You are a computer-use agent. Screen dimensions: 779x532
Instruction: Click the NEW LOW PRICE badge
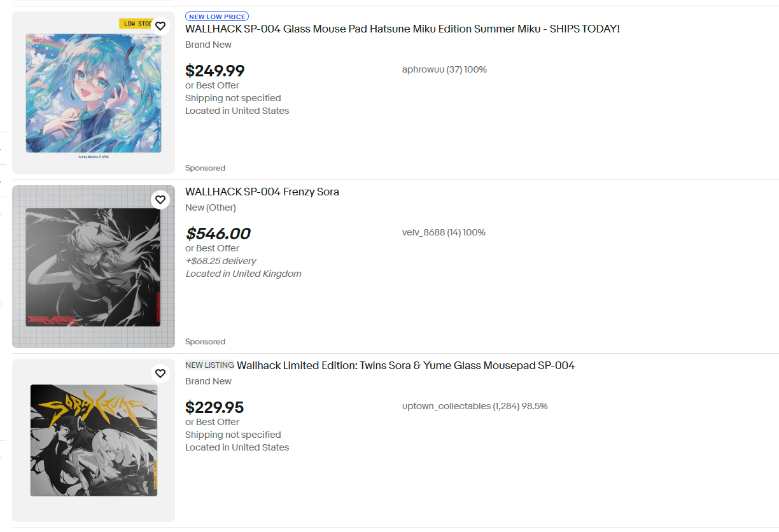tap(216, 17)
